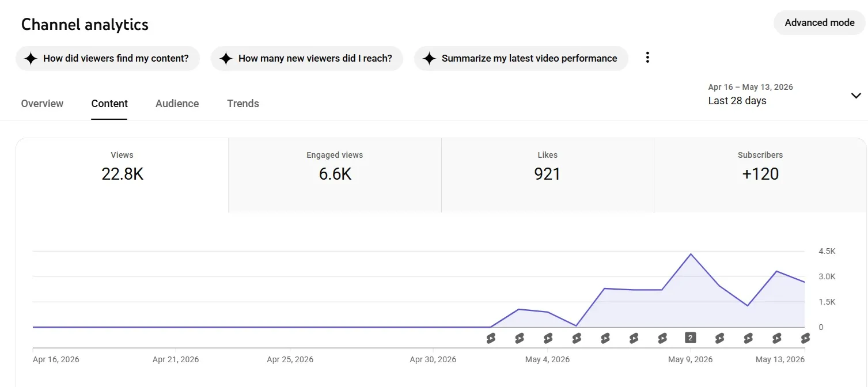Switch to the Audience tab
The width and height of the screenshot is (868, 387).
177,104
